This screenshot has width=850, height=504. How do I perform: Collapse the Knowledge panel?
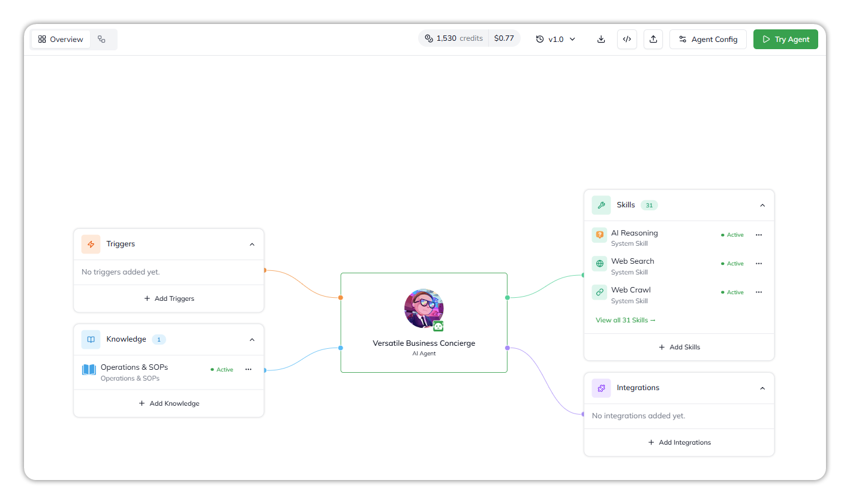click(x=252, y=340)
